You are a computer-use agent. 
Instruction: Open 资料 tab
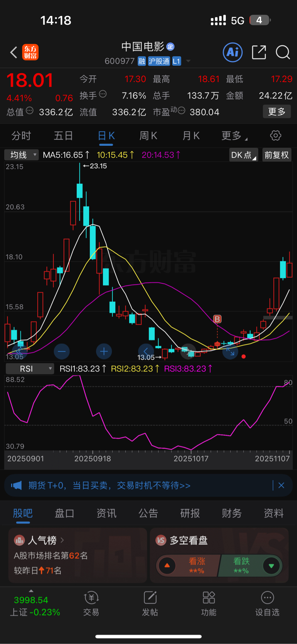tap(274, 513)
